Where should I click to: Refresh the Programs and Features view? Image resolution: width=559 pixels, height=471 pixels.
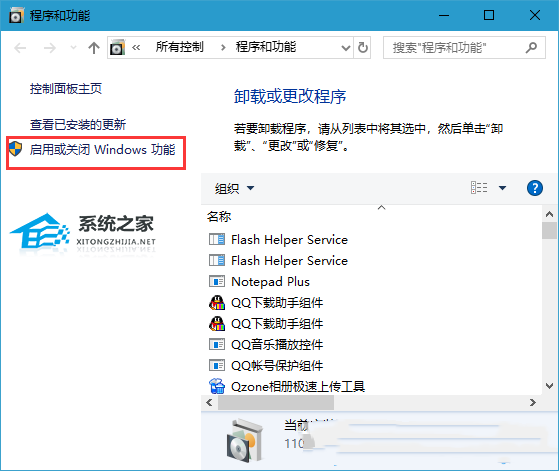click(363, 47)
